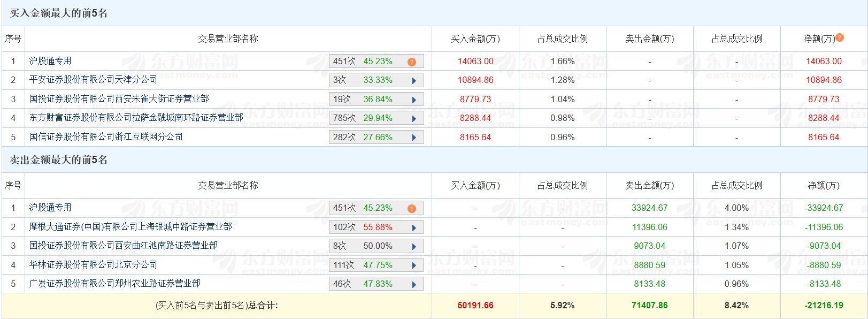
Task: Open 广发证券郑州农业路证券营业部 link
Action: click(114, 284)
